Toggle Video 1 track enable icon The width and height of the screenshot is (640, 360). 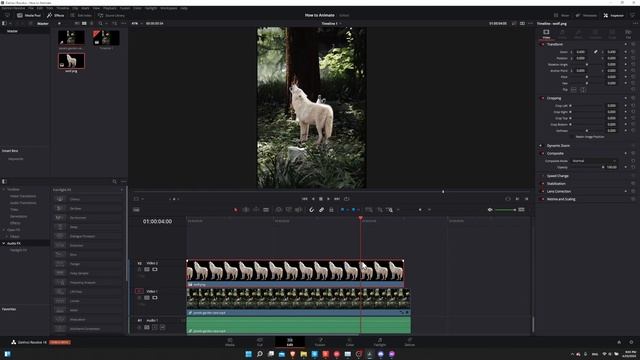click(155, 298)
